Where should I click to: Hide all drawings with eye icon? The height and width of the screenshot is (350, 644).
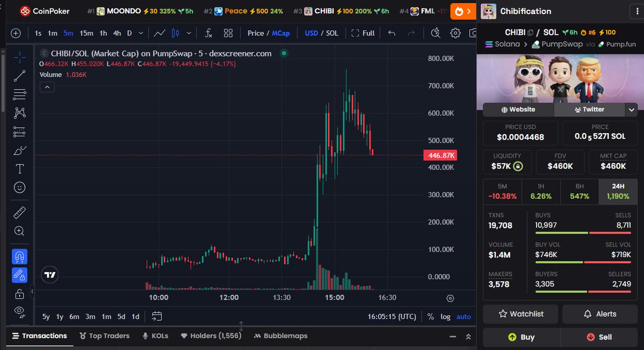tap(19, 312)
